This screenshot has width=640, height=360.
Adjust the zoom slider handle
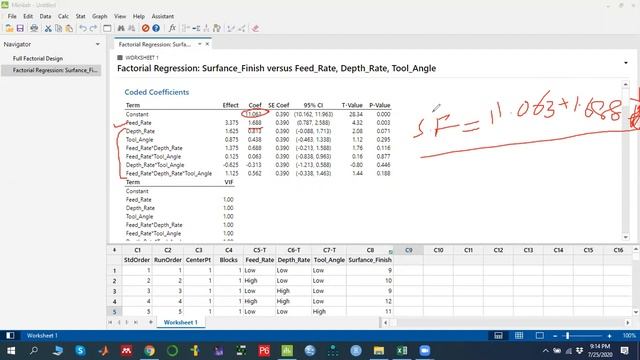coord(567,336)
